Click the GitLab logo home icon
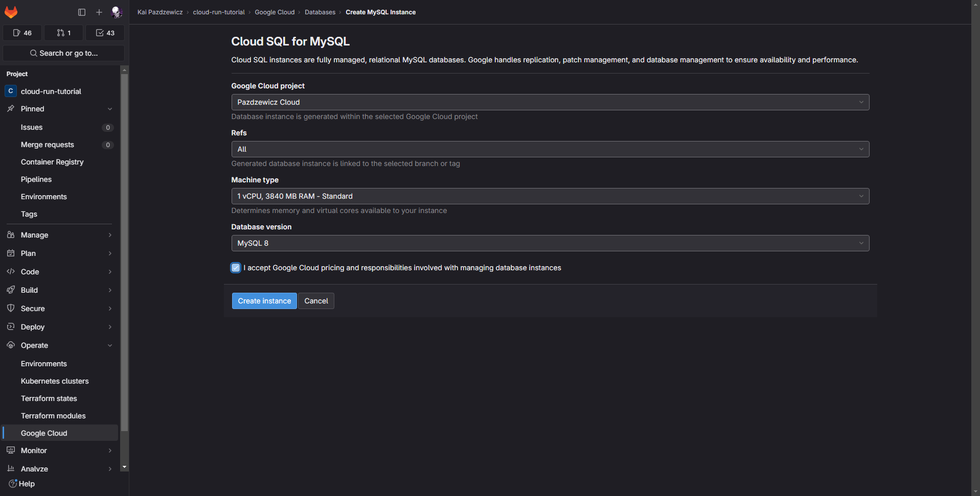 point(11,12)
